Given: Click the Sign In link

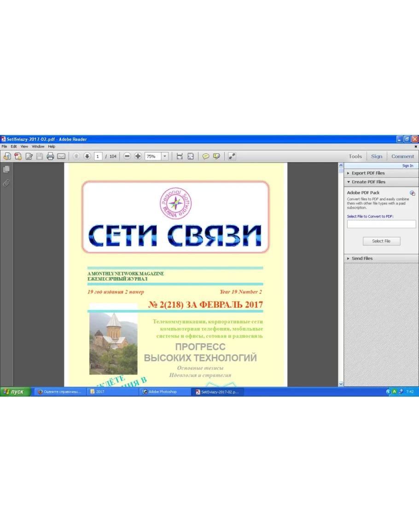Looking at the screenshot, I should click(x=407, y=166).
